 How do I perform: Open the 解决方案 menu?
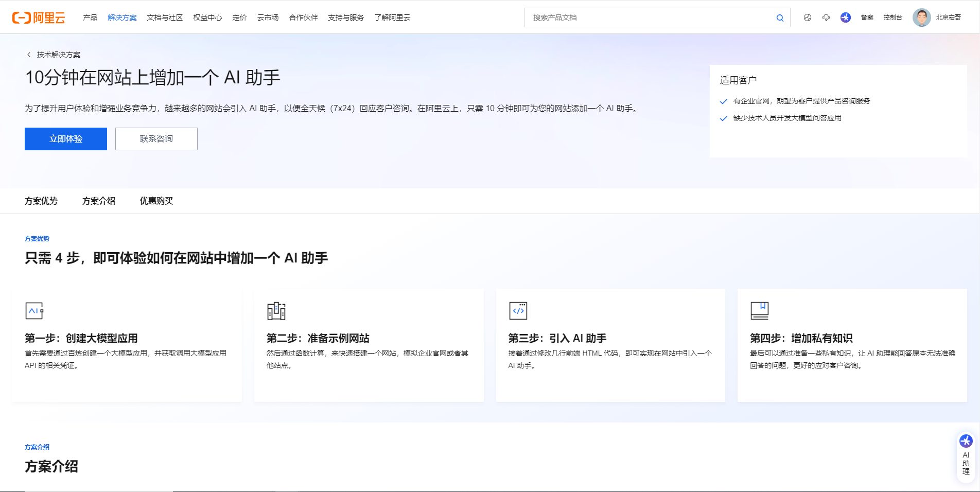coord(122,17)
